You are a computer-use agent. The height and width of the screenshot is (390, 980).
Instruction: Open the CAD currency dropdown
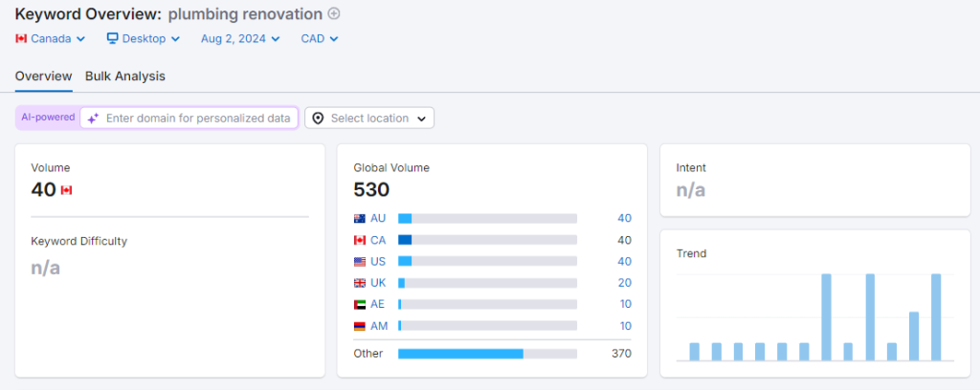pyautogui.click(x=320, y=38)
